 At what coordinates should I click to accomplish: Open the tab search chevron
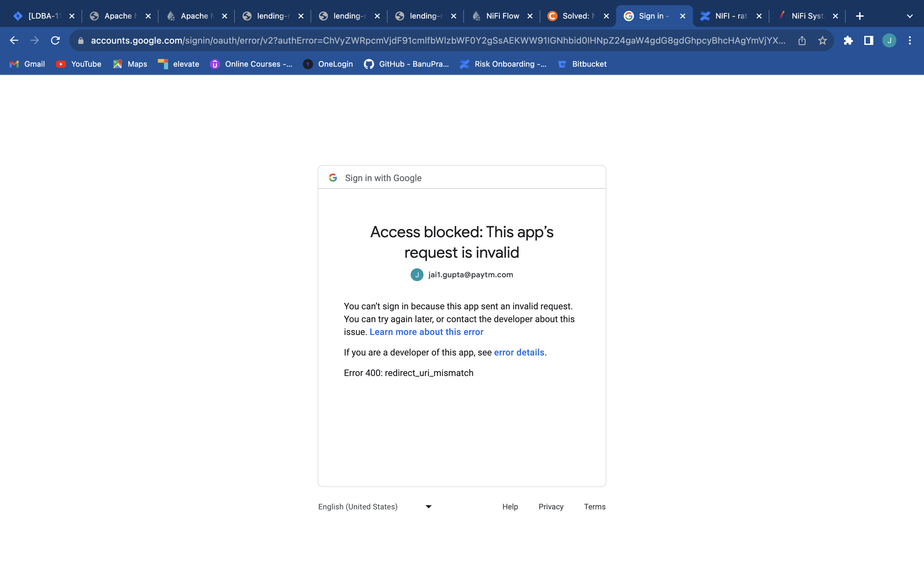pos(910,16)
